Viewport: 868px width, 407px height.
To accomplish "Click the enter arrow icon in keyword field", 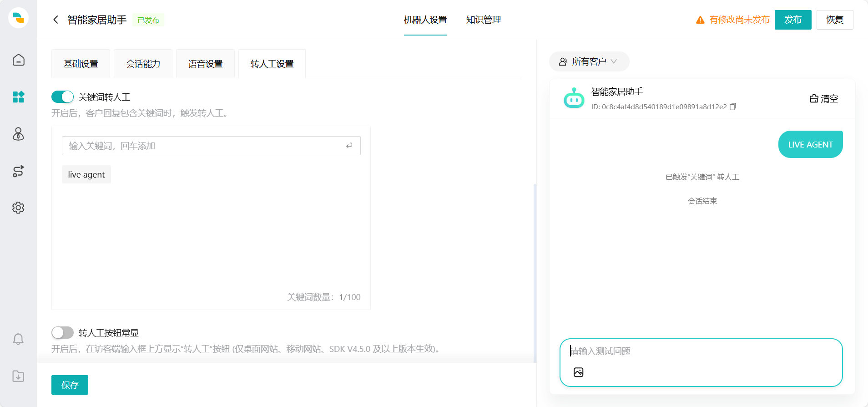I will coord(349,146).
